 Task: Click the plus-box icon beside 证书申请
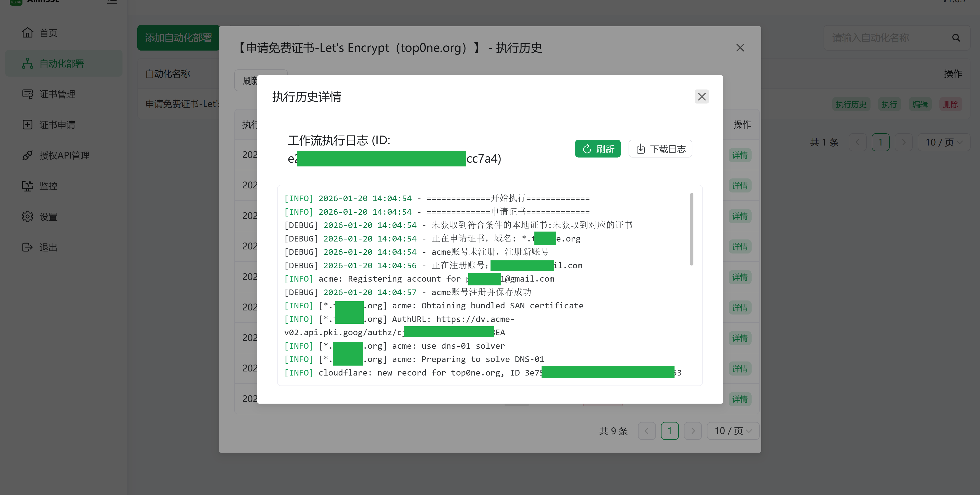point(27,125)
